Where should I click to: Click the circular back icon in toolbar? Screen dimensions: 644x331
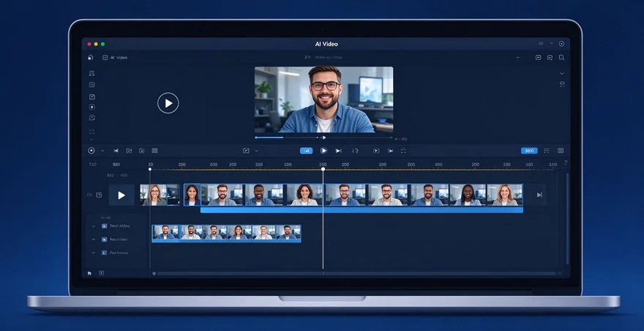click(x=91, y=151)
